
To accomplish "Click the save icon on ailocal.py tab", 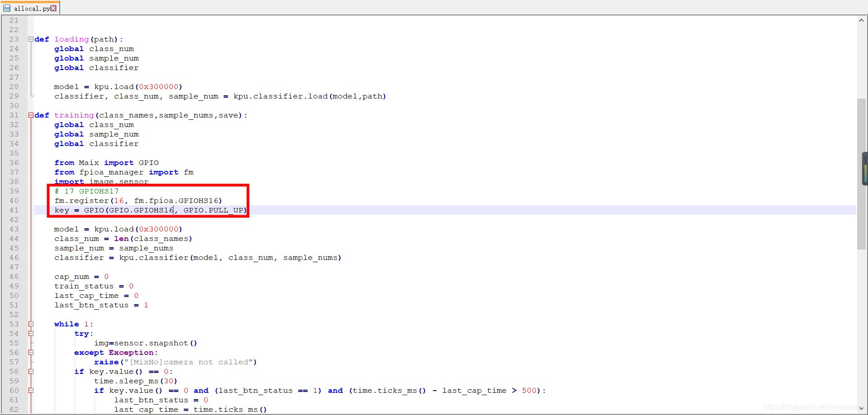I will (x=7, y=8).
